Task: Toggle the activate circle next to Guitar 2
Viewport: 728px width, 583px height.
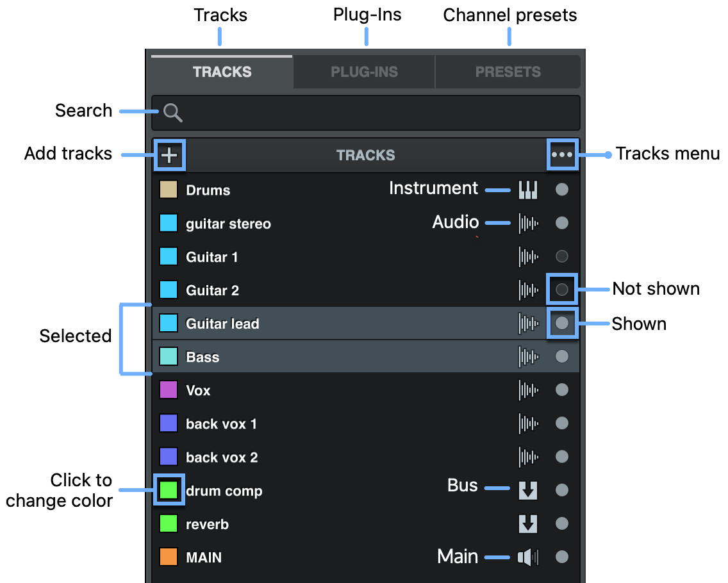Action: (x=561, y=290)
